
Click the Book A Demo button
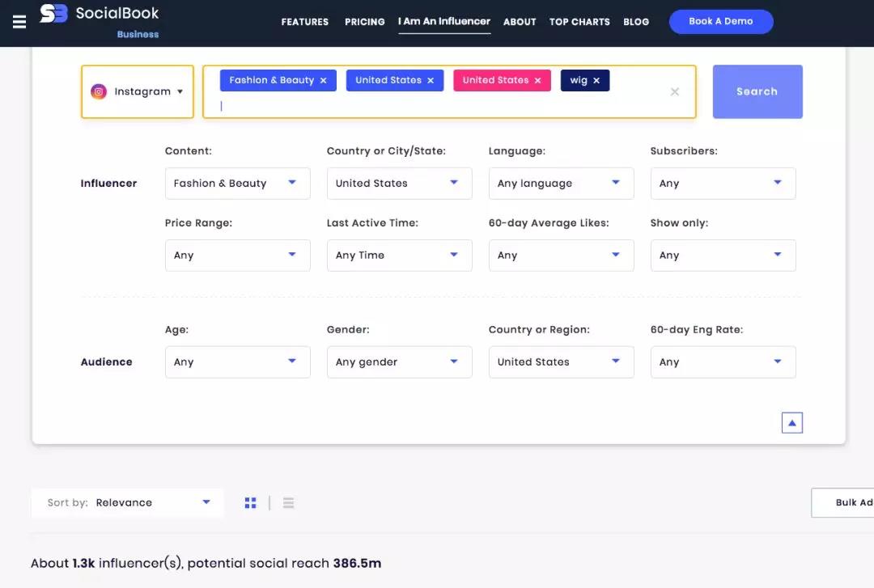[721, 21]
